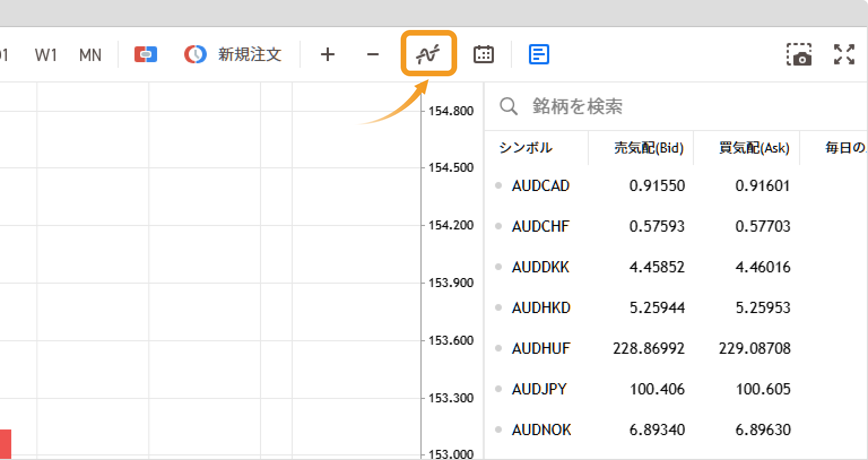Toggle the blue market watch panel icon
The height and width of the screenshot is (460, 868).
(539, 54)
